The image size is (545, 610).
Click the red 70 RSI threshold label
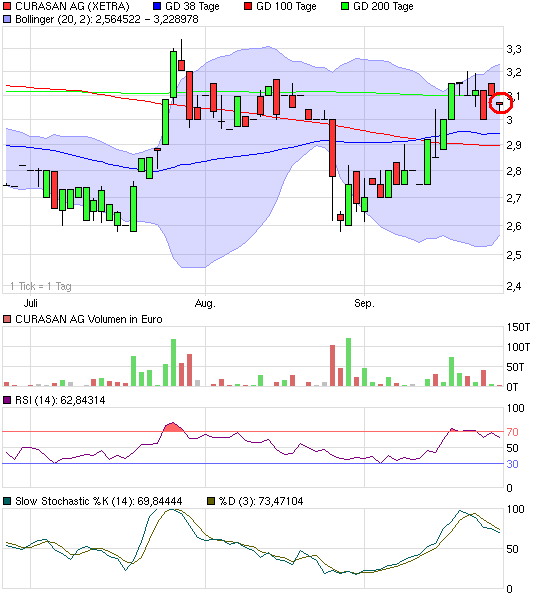point(512,432)
